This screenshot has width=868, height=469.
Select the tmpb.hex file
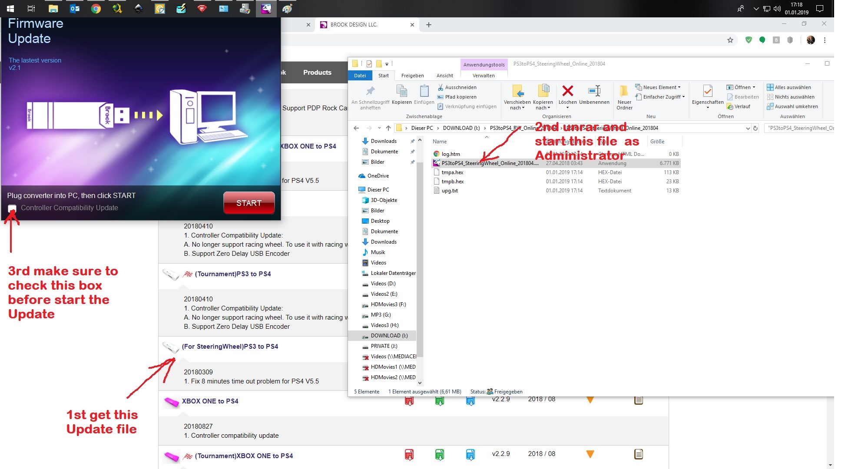(x=452, y=182)
